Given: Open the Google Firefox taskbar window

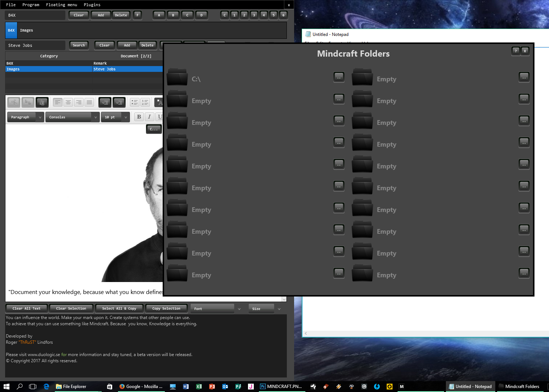Looking at the screenshot, I should 141,387.
